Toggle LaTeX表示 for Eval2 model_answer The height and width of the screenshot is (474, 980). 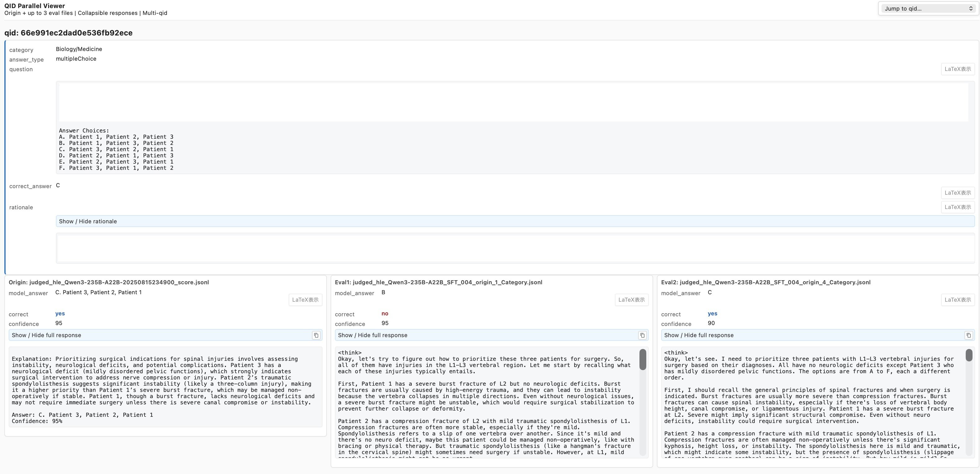958,300
